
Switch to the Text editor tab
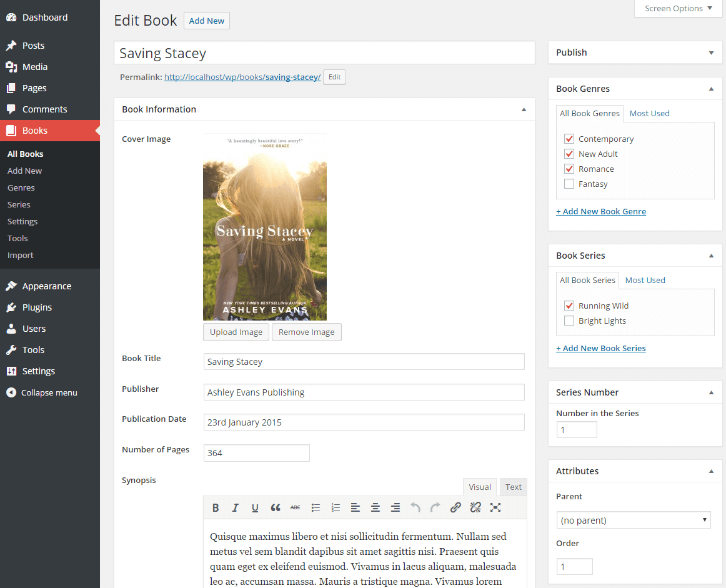pos(514,487)
